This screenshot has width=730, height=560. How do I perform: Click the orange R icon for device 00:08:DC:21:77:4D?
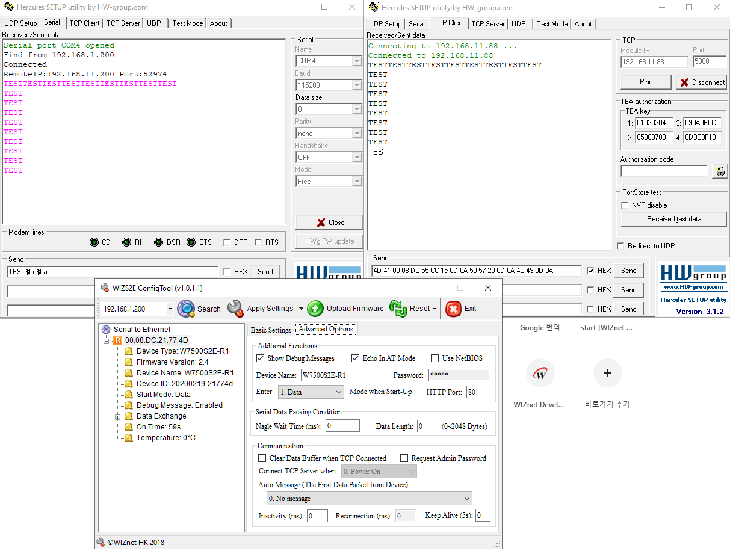(117, 340)
